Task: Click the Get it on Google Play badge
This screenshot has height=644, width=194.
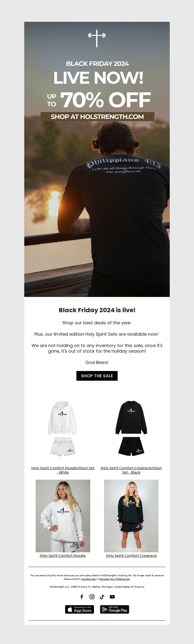Action: [114, 609]
